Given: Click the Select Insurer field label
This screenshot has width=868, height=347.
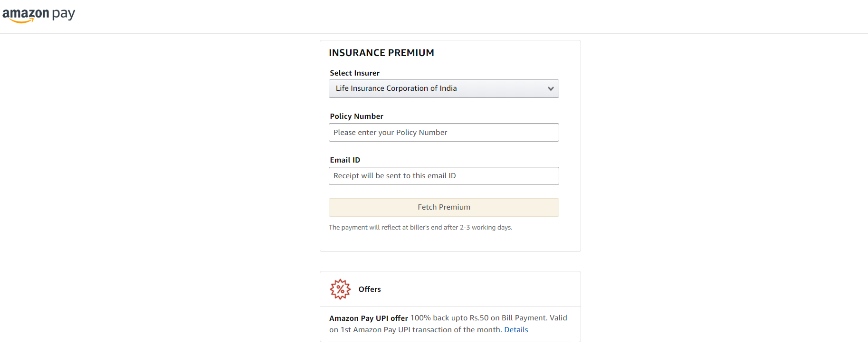Looking at the screenshot, I should [354, 73].
